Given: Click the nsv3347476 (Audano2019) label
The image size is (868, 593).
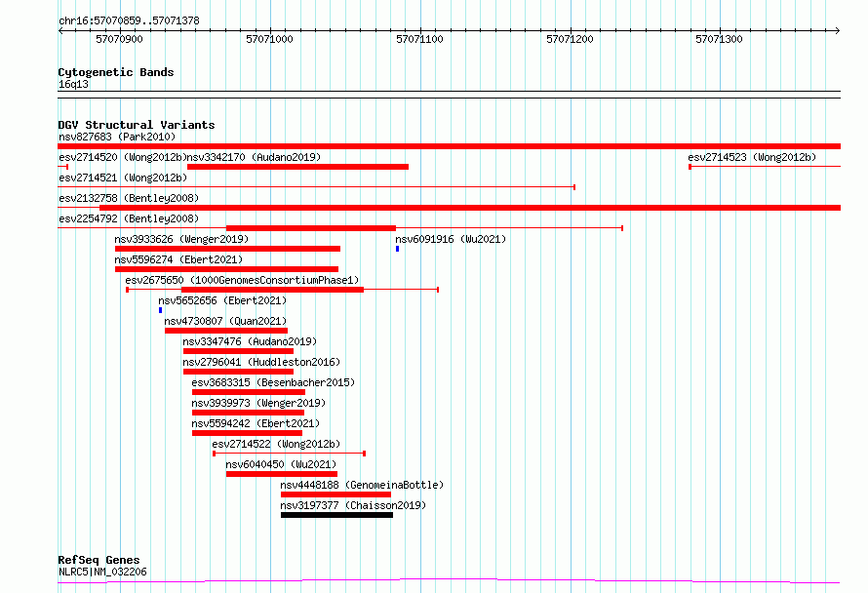Looking at the screenshot, I should point(250,341).
